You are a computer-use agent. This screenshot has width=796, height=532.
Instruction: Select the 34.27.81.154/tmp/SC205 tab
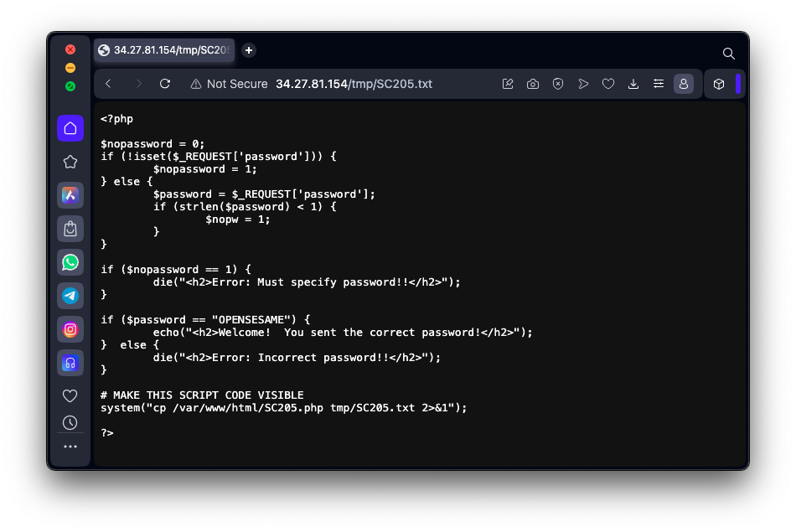click(164, 50)
